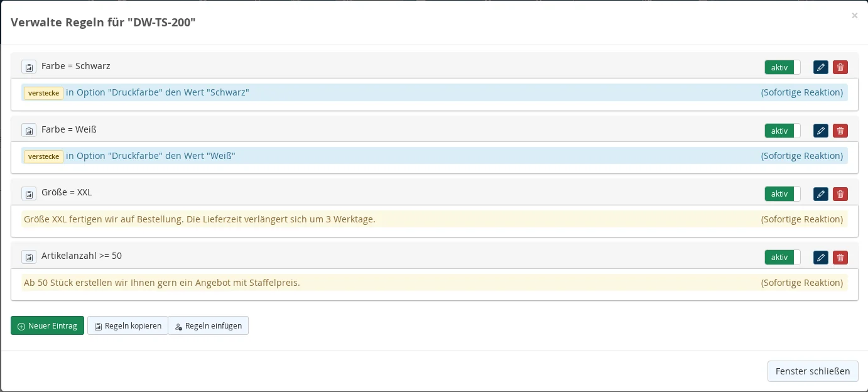Deactivate the 'Größe = XXL' rule

point(783,194)
